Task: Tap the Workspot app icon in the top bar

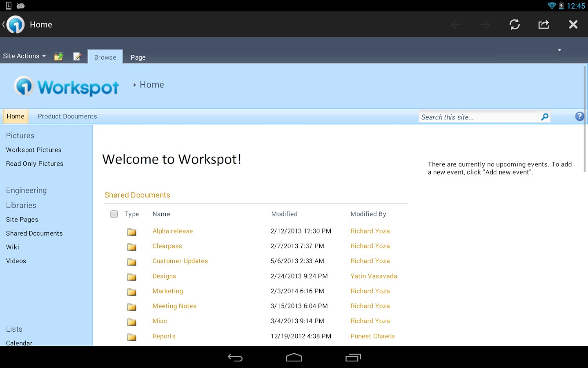Action: click(x=16, y=25)
